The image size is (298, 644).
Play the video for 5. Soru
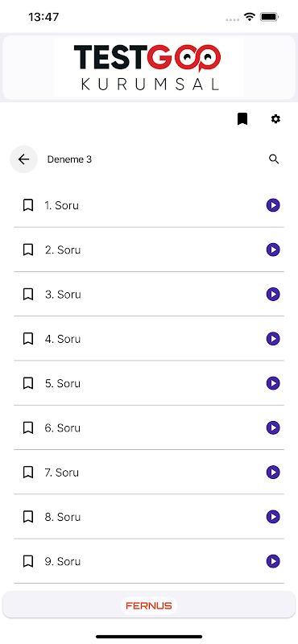point(273,383)
